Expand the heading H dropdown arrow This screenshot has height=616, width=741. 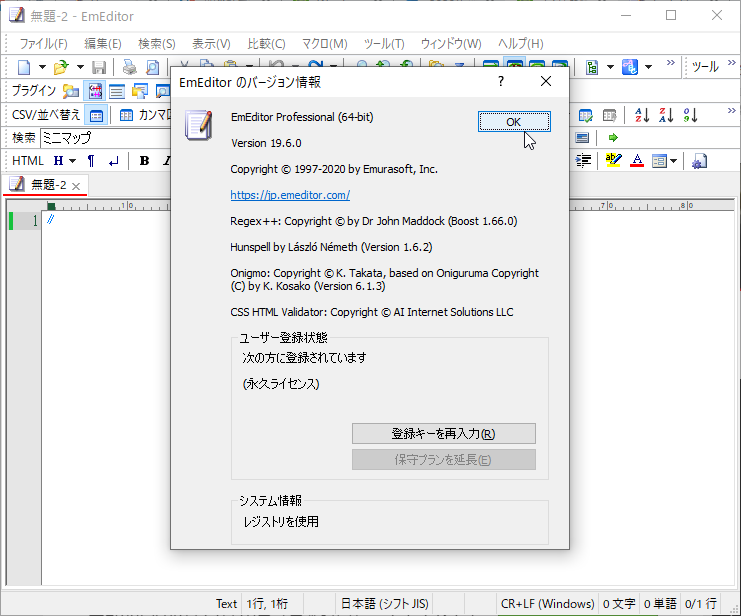coord(72,161)
